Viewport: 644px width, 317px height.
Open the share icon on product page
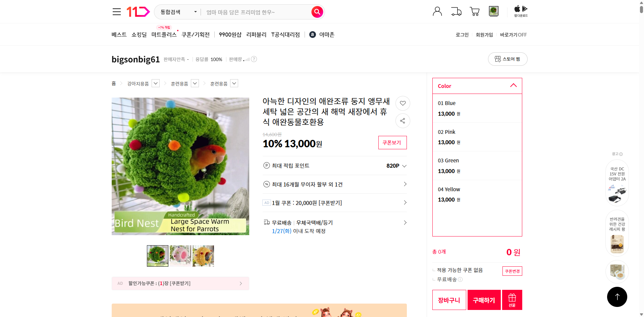tap(402, 121)
